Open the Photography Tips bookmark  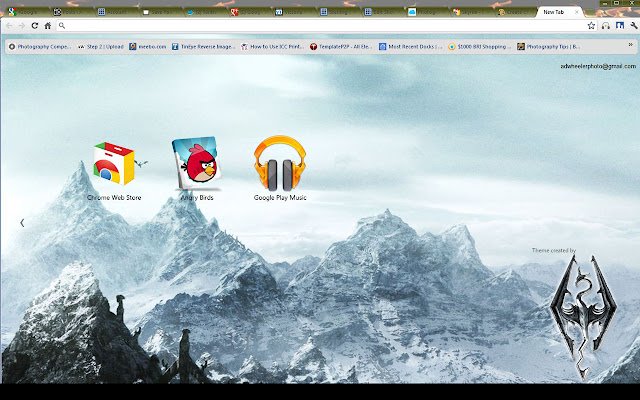[549, 47]
